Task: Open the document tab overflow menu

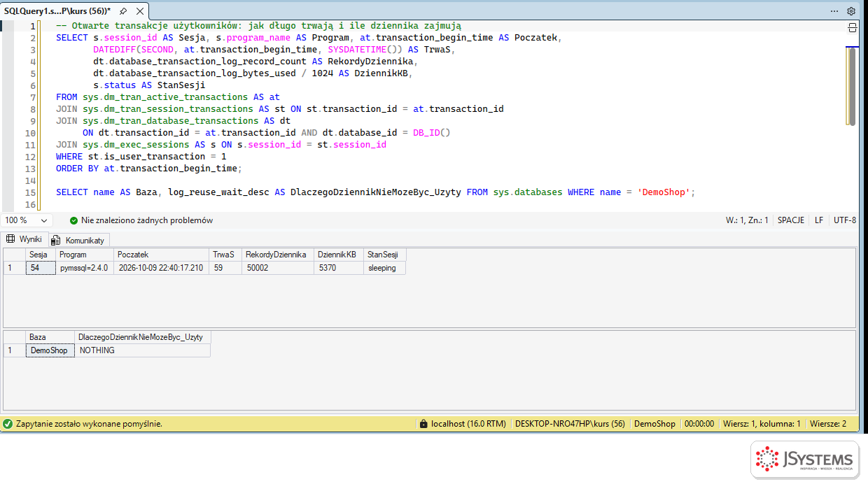Action: pyautogui.click(x=834, y=11)
